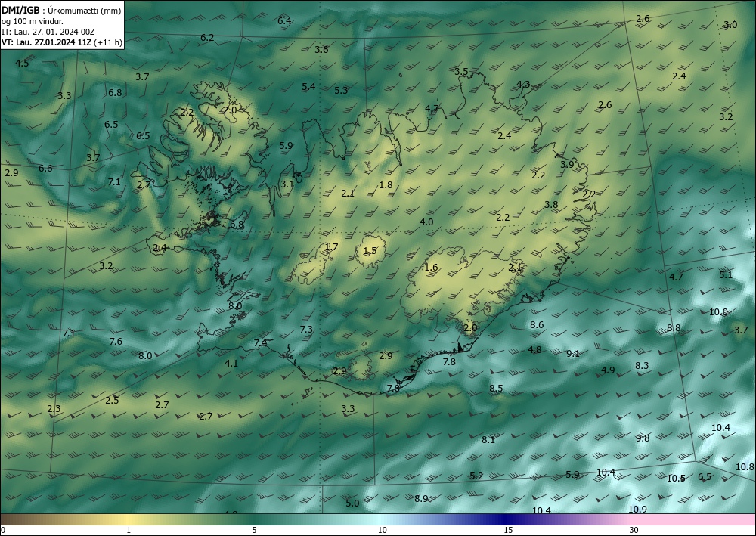Click the map value '6.4'
The width and height of the screenshot is (756, 536).
coord(284,20)
